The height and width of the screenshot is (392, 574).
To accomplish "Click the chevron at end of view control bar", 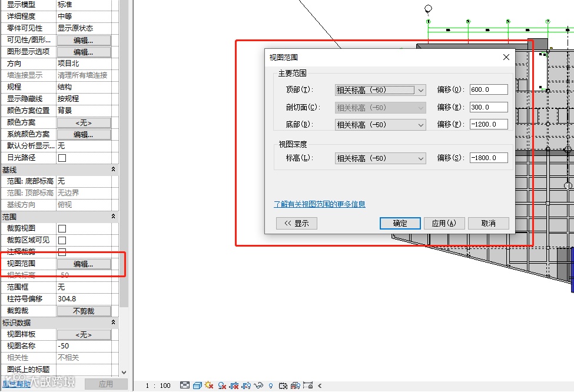I will [x=320, y=386].
